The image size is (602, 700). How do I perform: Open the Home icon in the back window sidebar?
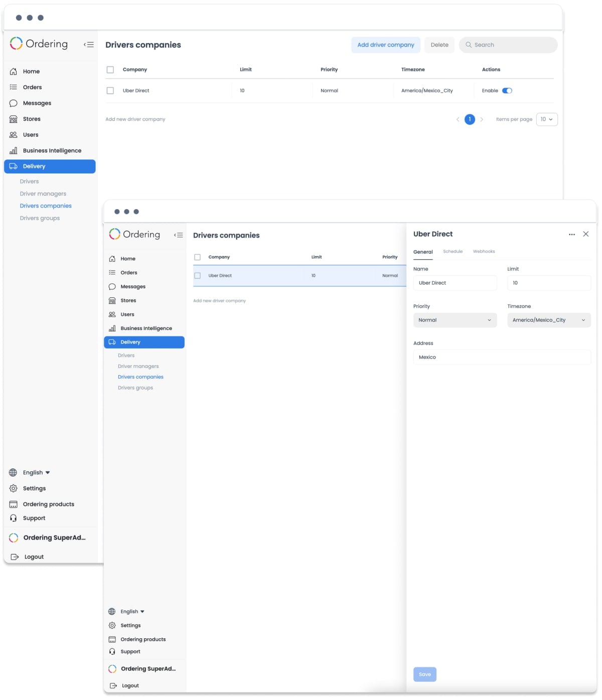point(14,72)
